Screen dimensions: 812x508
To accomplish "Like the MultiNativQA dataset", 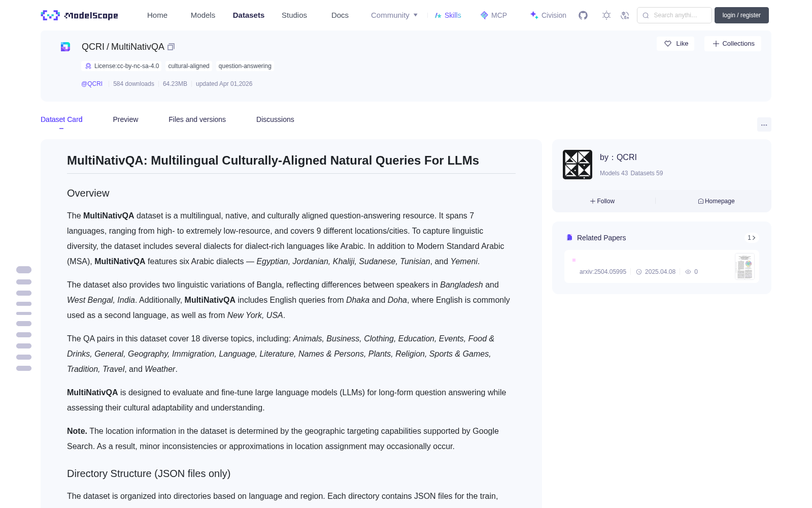I will click(676, 44).
